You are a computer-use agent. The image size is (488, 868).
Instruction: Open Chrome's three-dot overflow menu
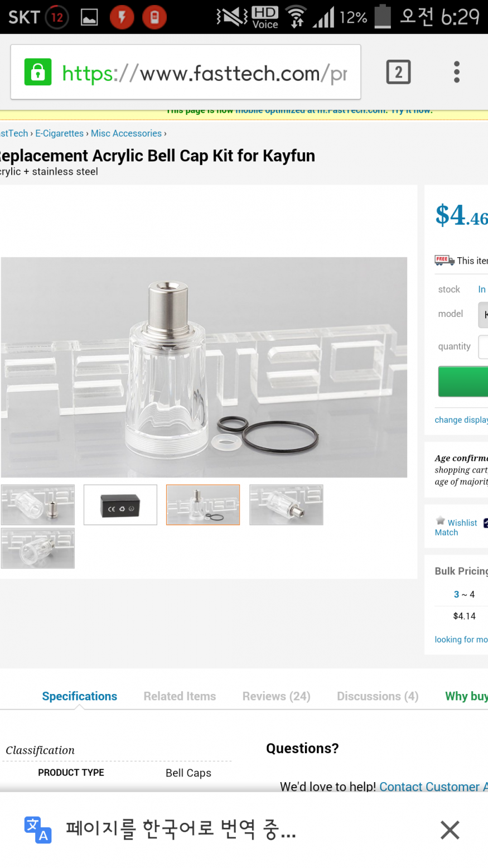(457, 72)
